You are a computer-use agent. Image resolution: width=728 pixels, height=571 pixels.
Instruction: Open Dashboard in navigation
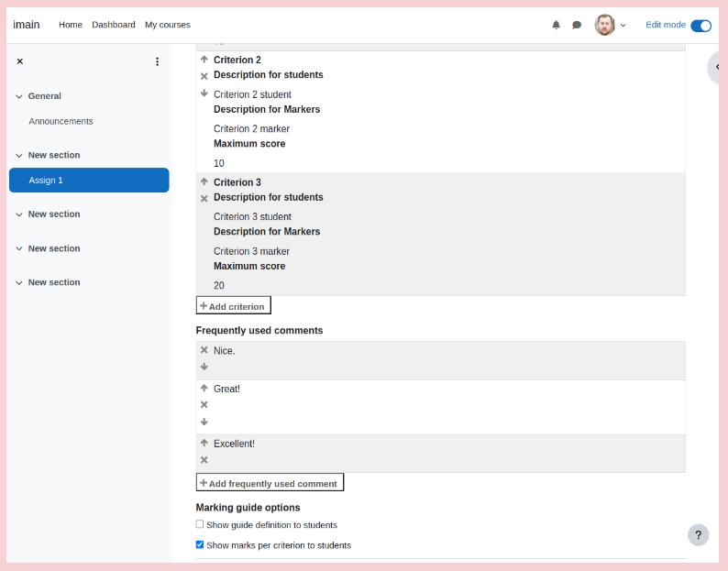[114, 25]
